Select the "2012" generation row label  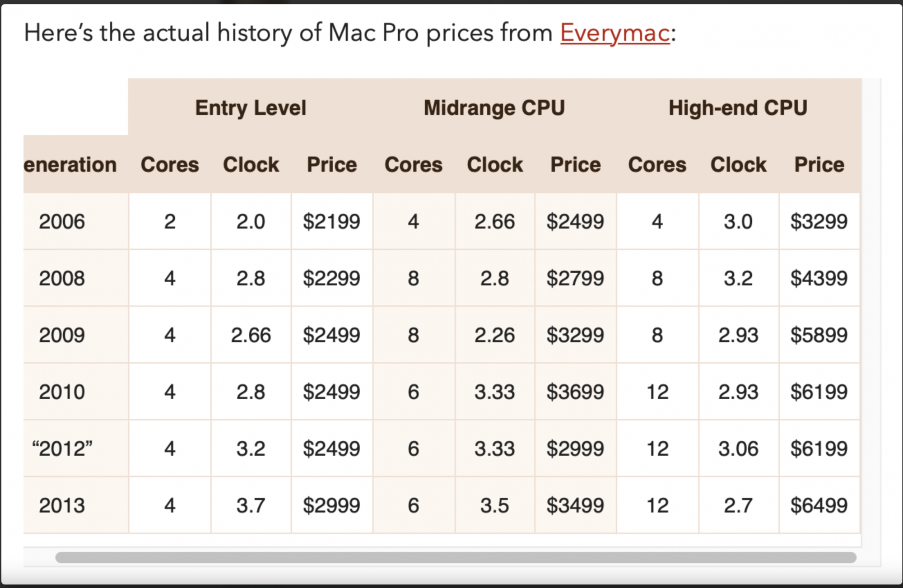(x=62, y=449)
